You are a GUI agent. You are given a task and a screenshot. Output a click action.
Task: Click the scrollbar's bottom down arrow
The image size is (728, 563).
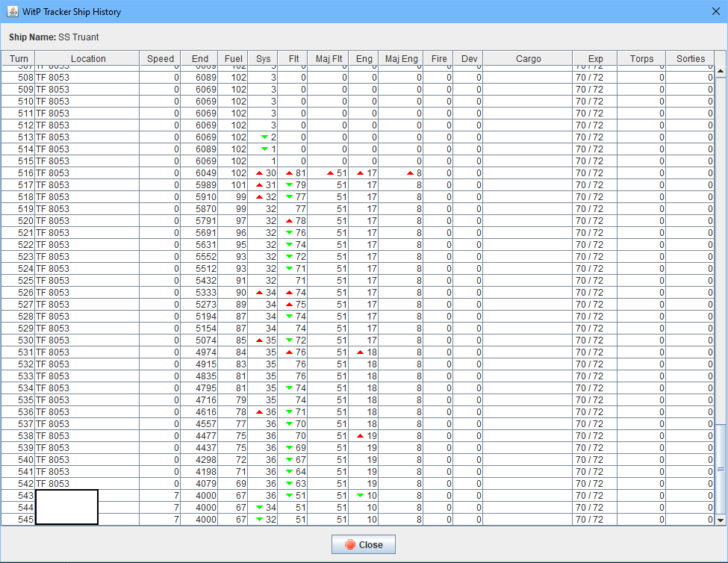pos(721,520)
